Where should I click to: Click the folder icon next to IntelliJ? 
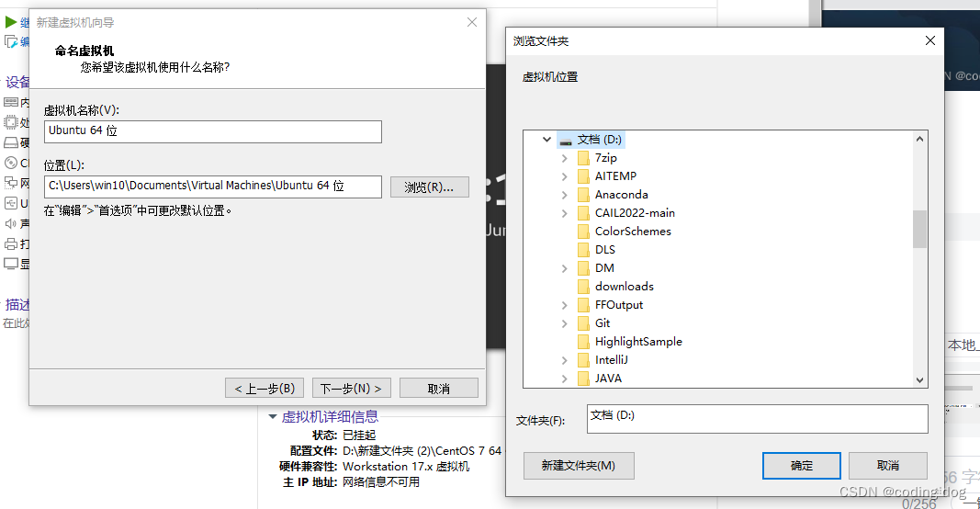click(583, 359)
